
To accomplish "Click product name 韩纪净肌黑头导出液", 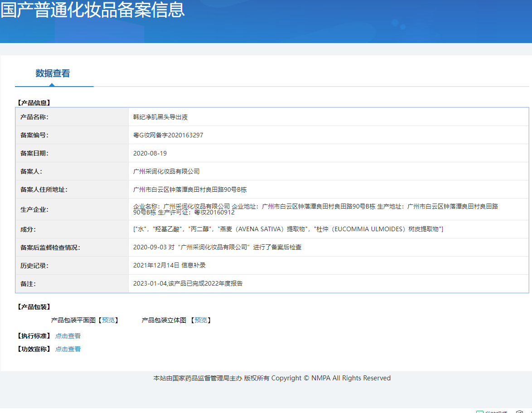I will pyautogui.click(x=160, y=117).
